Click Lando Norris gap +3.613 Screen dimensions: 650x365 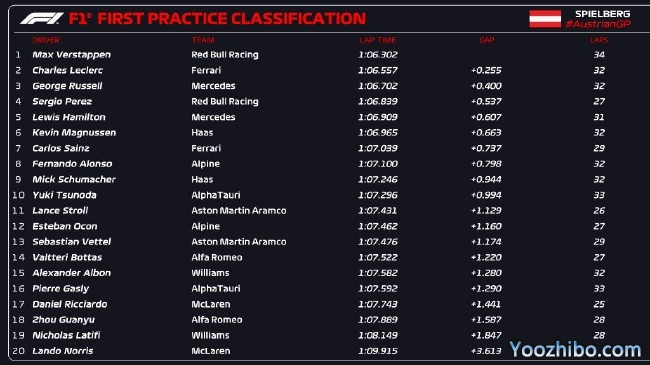(x=486, y=351)
